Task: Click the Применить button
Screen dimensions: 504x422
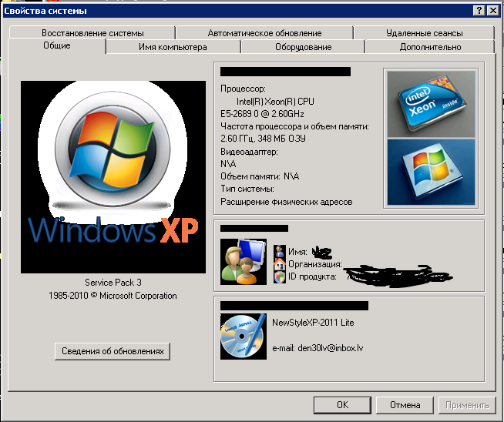Action: pos(467,405)
